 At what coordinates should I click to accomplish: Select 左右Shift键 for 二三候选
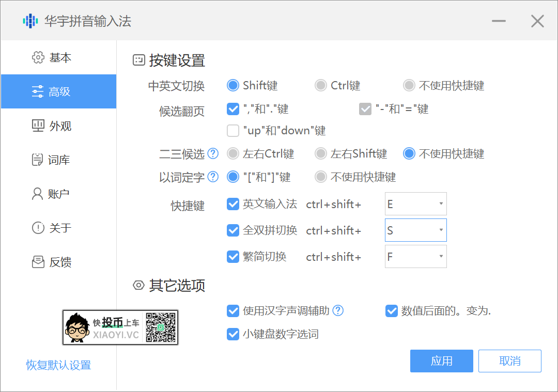click(321, 154)
